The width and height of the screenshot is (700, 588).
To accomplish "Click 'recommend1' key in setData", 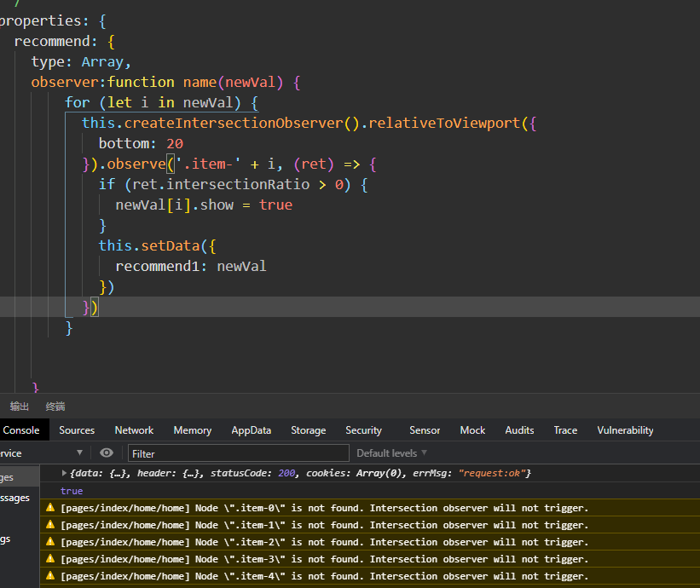I will tap(157, 266).
